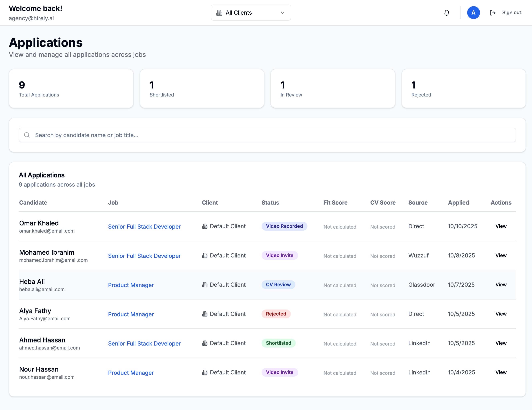Open the profile avatar icon in the header
Image resolution: width=532 pixels, height=410 pixels.
(473, 12)
